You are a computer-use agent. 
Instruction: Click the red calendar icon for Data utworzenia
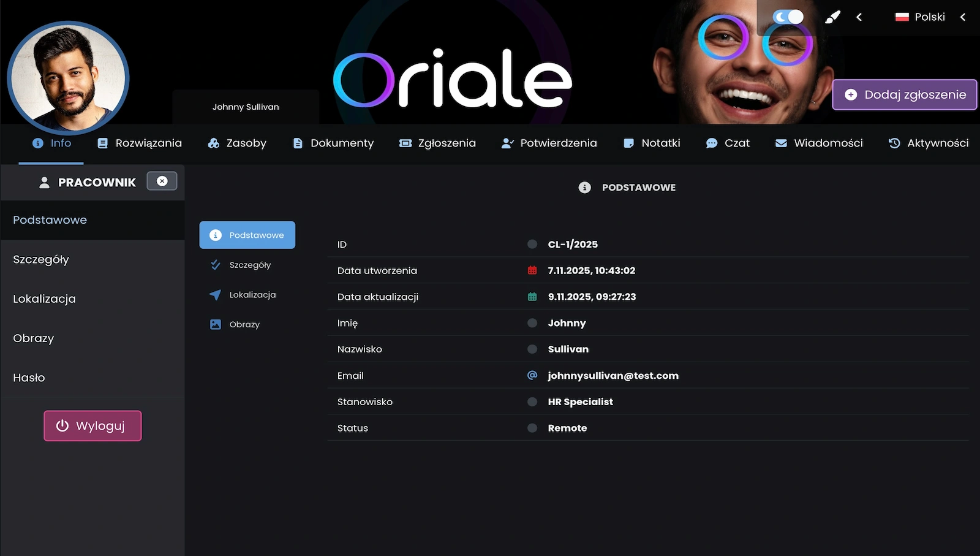(x=532, y=270)
